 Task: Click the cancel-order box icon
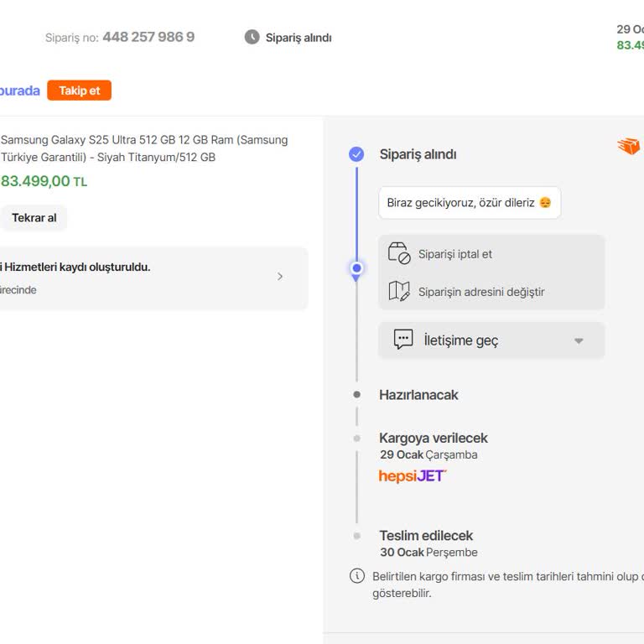[x=399, y=253]
